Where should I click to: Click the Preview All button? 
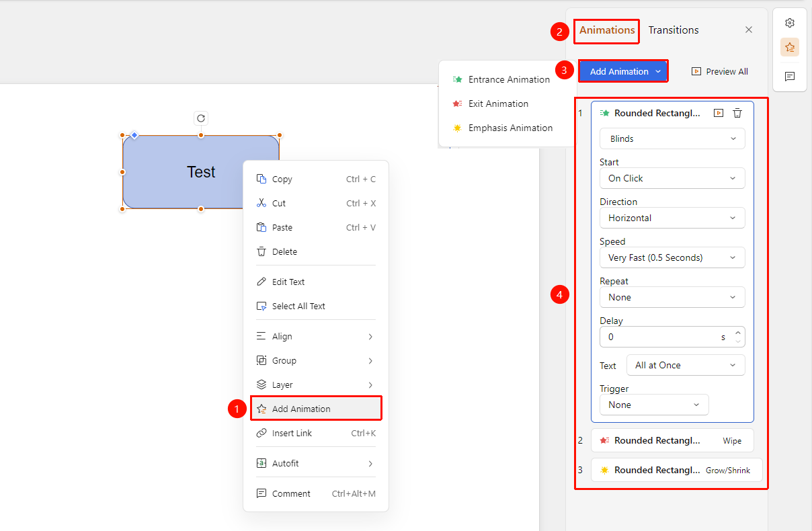pos(720,71)
